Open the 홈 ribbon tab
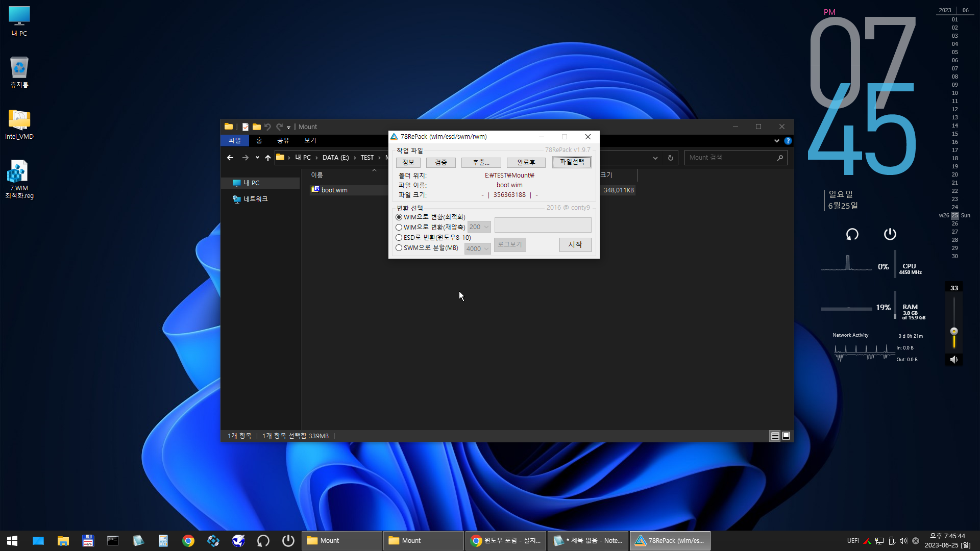Image resolution: width=980 pixels, height=551 pixels. [x=259, y=141]
